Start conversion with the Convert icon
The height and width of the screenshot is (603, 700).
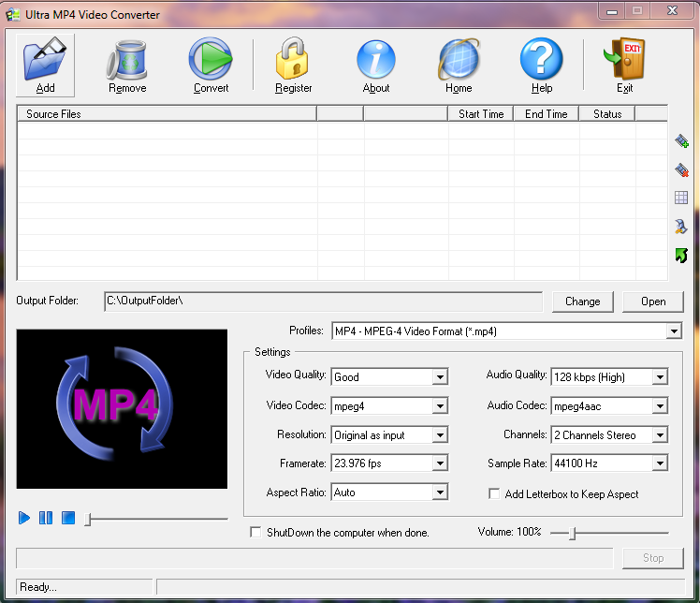tap(211, 66)
